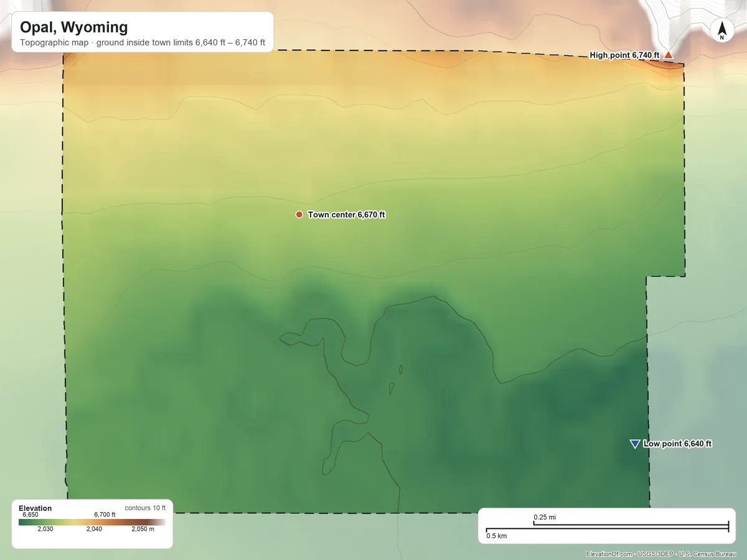Click the "High point 6,740 ft" label
Image resolution: width=747 pixels, height=560 pixels.
(624, 55)
